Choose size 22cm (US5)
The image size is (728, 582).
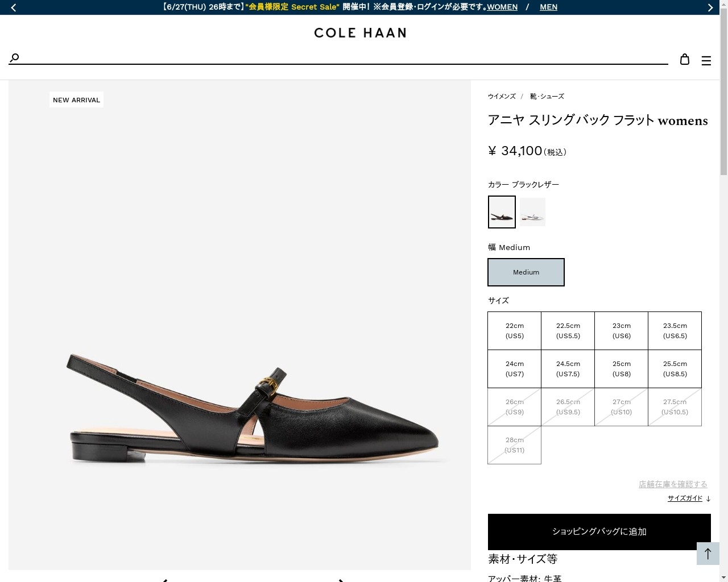pos(515,331)
